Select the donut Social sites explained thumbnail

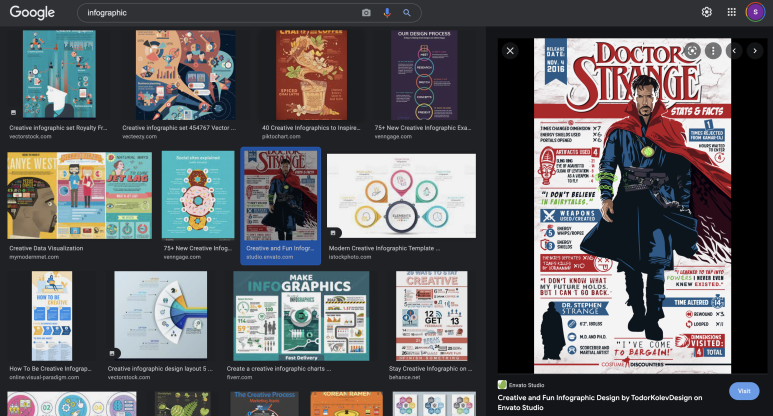coord(198,196)
